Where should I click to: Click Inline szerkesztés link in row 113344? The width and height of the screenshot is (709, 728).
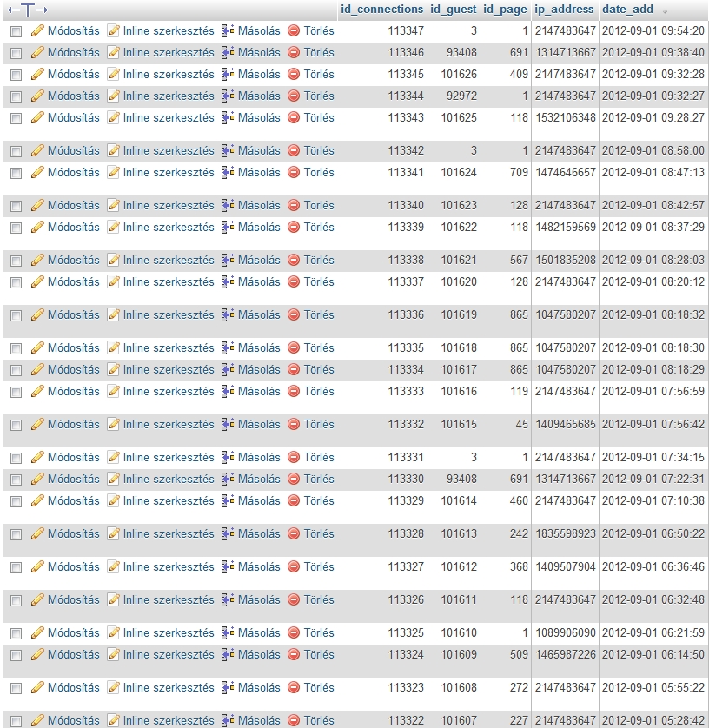(169, 96)
